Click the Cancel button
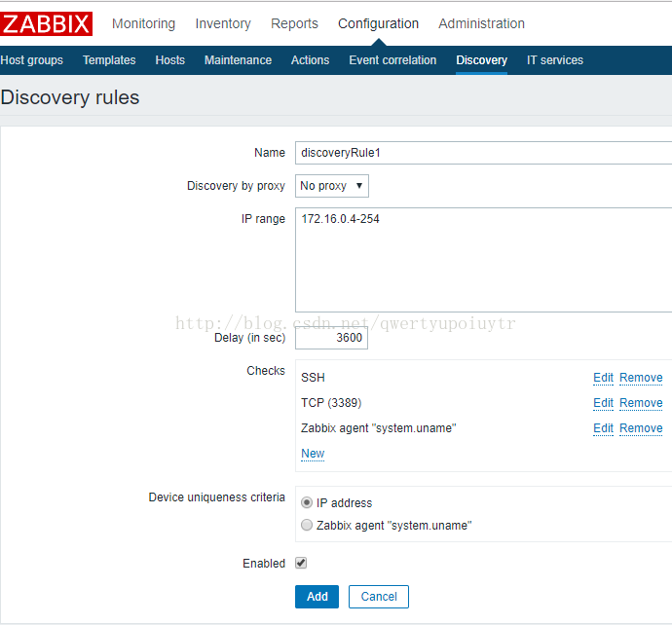 pos(379,597)
